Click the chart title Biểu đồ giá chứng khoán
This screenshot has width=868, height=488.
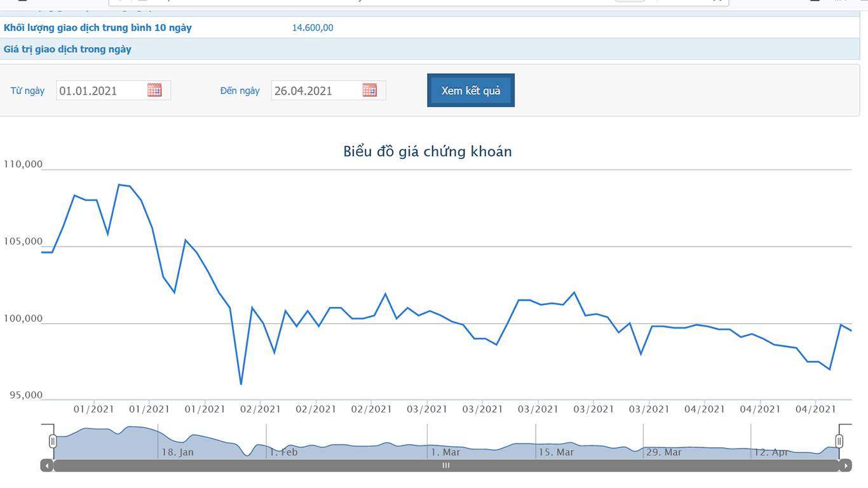[x=427, y=152]
